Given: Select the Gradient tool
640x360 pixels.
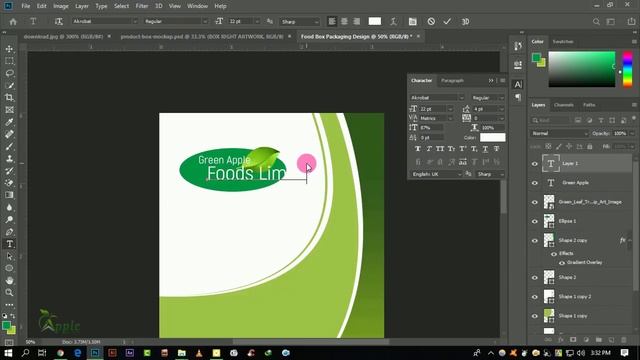Looking at the screenshot, I should click(9, 195).
